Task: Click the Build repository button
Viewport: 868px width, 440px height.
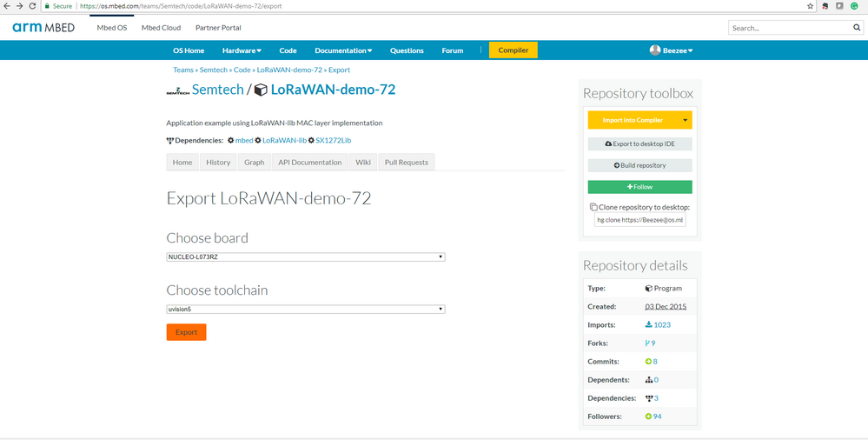Action: [x=640, y=165]
